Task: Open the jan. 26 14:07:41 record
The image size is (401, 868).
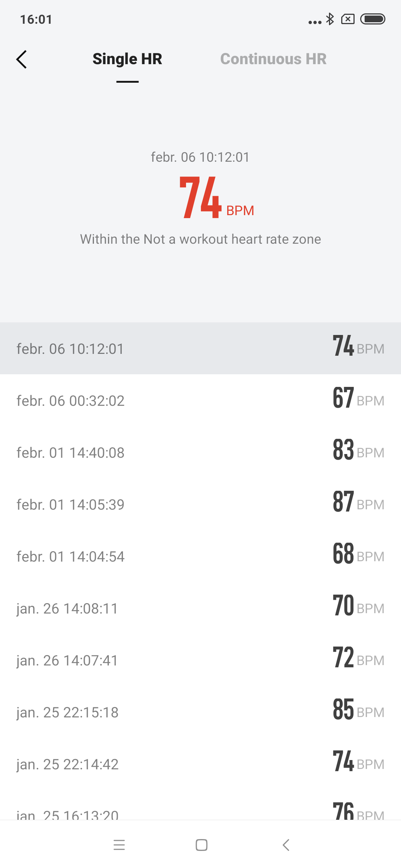Action: click(x=200, y=660)
